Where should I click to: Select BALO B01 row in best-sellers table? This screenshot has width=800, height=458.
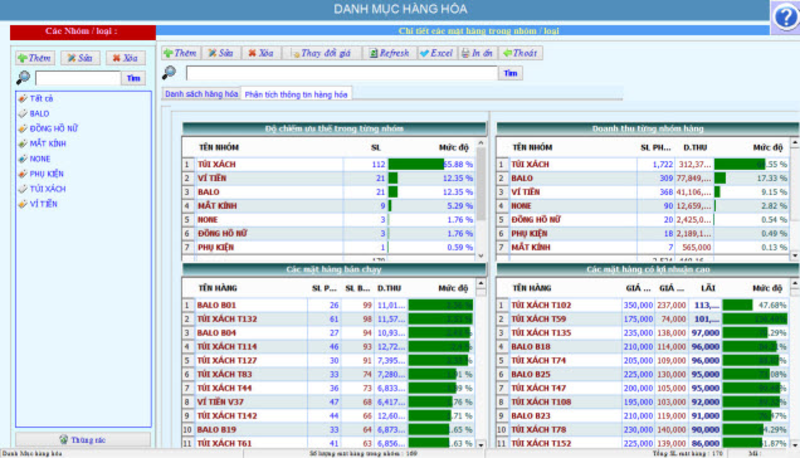pos(217,305)
